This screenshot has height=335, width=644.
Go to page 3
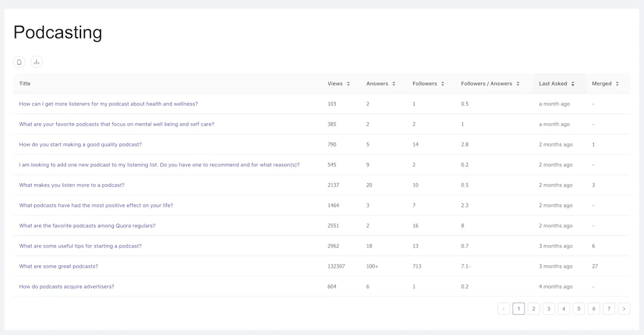point(548,309)
